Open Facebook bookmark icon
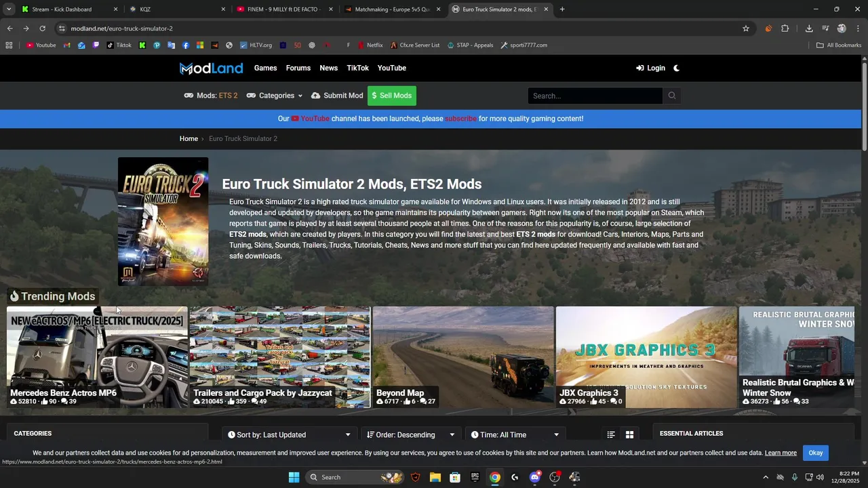The image size is (868, 488). tap(185, 45)
